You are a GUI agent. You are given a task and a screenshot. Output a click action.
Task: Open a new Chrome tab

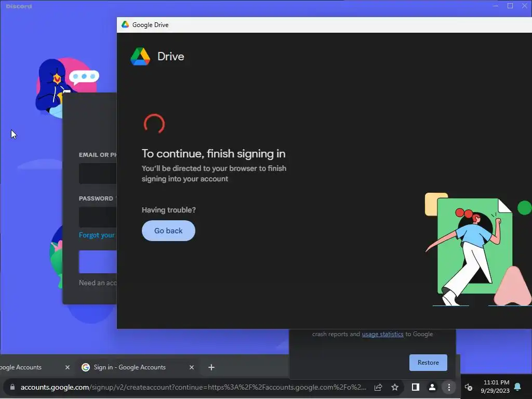click(x=211, y=367)
